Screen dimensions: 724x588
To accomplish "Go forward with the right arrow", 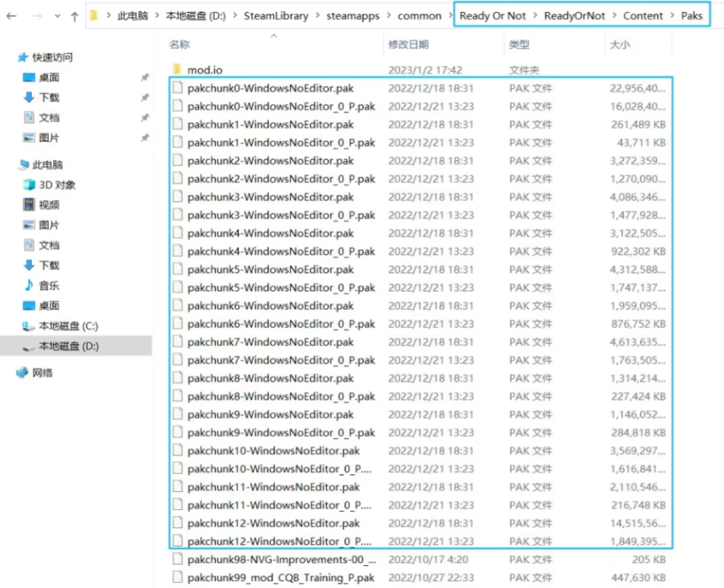I will coord(37,16).
